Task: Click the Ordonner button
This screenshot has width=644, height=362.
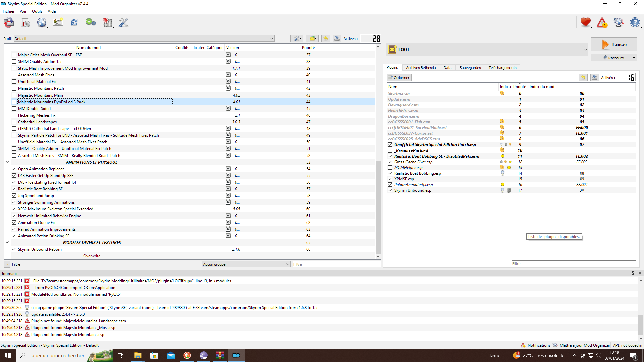Action: click(x=399, y=78)
